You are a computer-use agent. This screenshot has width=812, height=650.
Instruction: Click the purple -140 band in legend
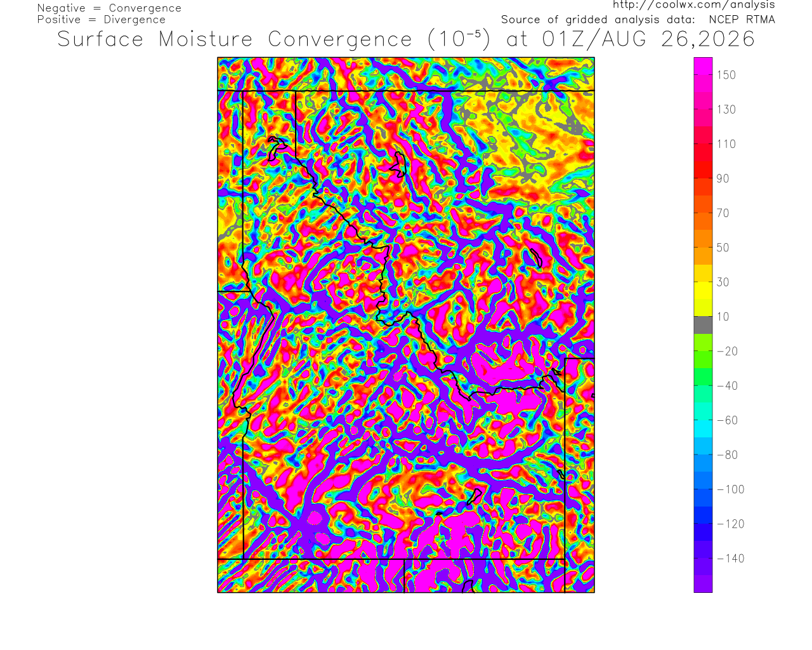coord(703,558)
